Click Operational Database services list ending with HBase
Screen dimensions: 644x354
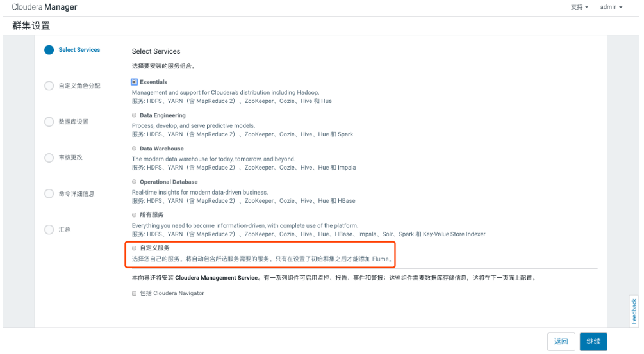point(244,200)
